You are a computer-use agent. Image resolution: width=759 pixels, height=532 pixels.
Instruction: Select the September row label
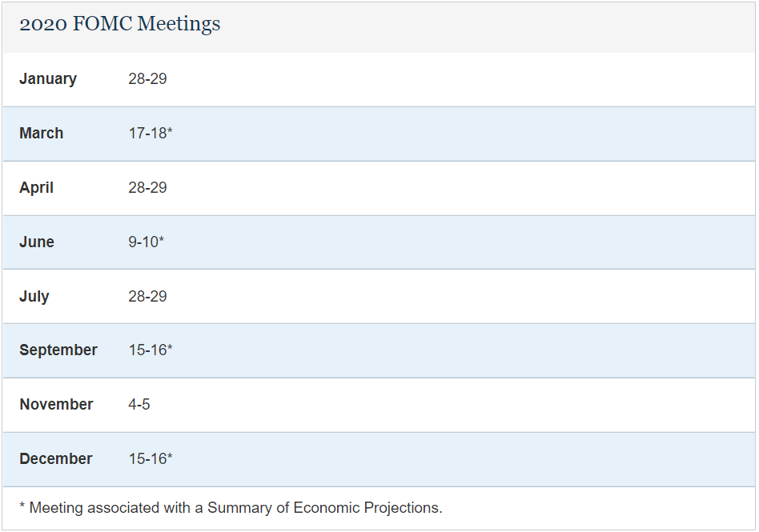pyautogui.click(x=58, y=350)
